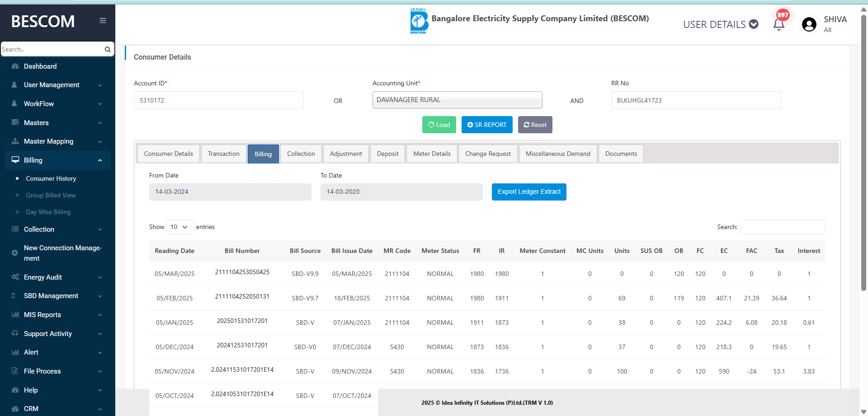Click the page vertical scrollbar

(863, 154)
